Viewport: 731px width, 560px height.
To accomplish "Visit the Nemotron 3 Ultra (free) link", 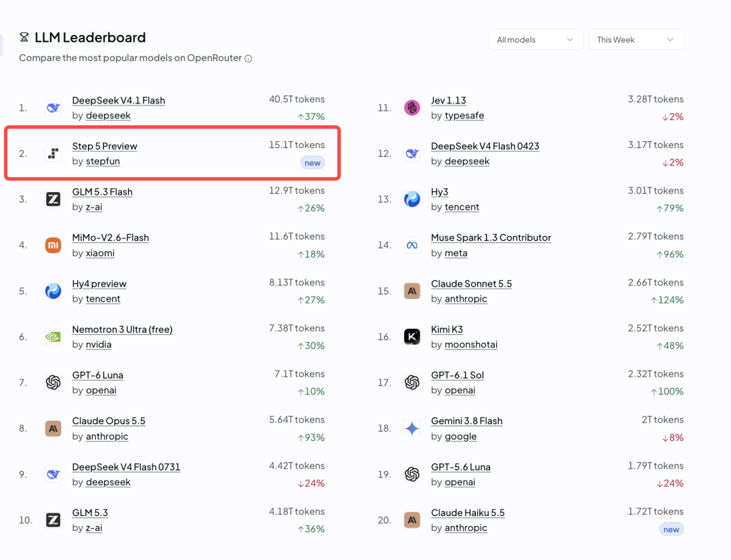I will pos(122,329).
